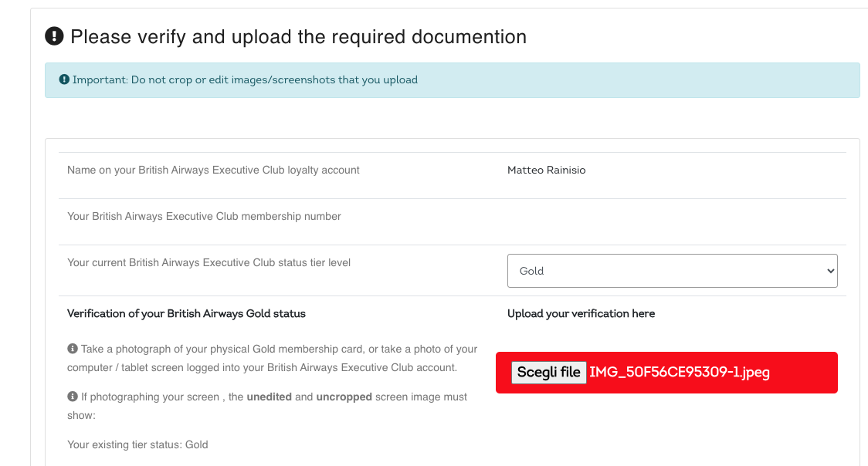
Task: Click 'Verification of your British Airways Gold status'
Action: click(186, 314)
